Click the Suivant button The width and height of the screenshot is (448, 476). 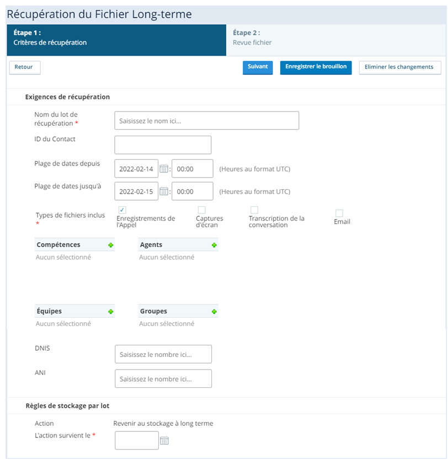click(x=258, y=67)
